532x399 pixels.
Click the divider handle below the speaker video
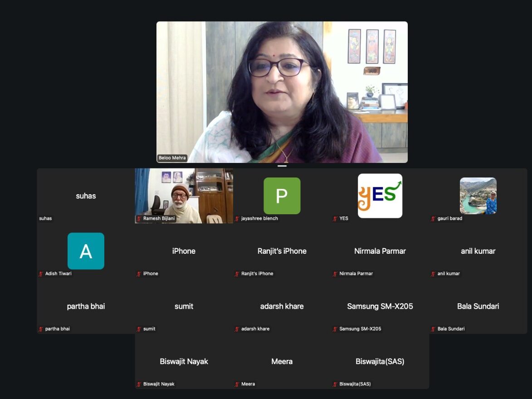click(282, 166)
